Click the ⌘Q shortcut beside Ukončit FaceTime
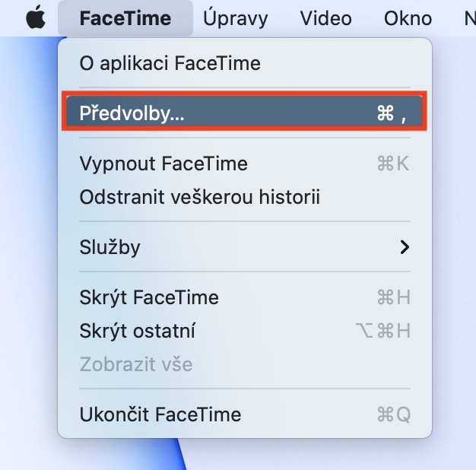The width and height of the screenshot is (476, 470). pos(394,414)
